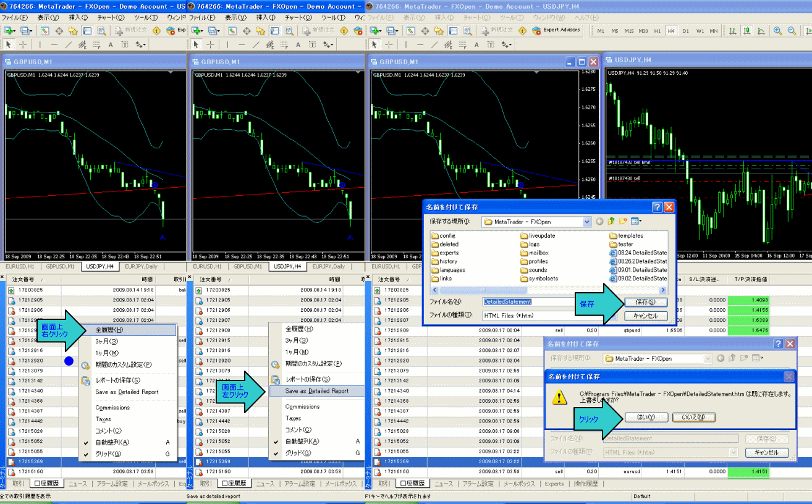Open Navigator star-folder icon in right window
Image resolution: width=812 pixels, height=504 pixels.
coord(439,30)
